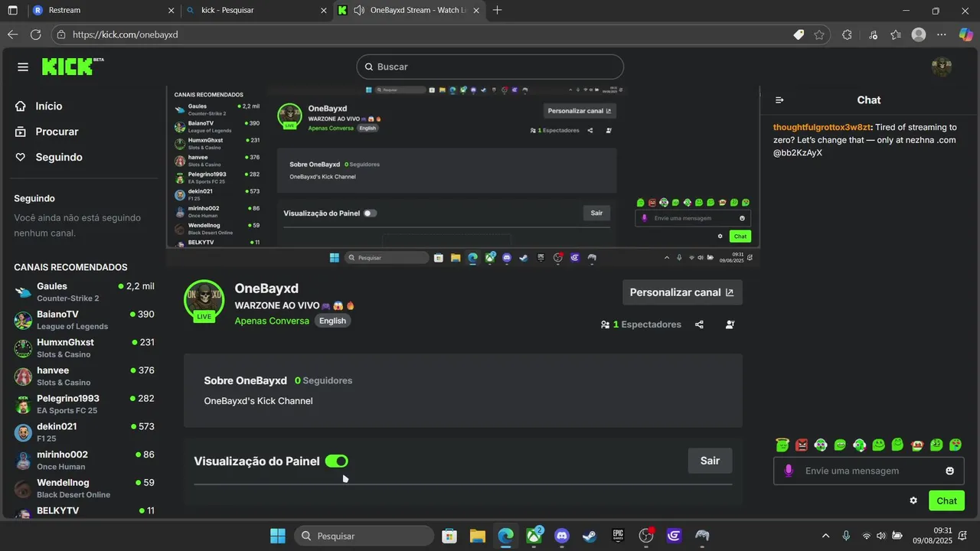The height and width of the screenshot is (551, 980).
Task: Click chat username thoughtfulgrottox3w8zt
Action: [x=822, y=127]
